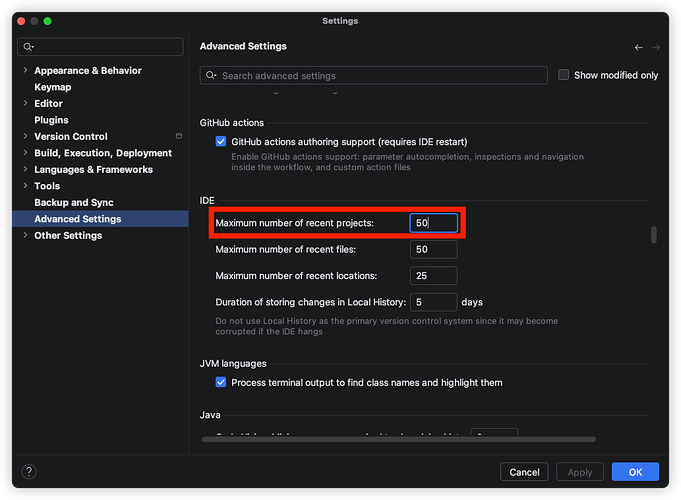Open the Keymap settings page
This screenshot has width=681, height=500.
53,87
